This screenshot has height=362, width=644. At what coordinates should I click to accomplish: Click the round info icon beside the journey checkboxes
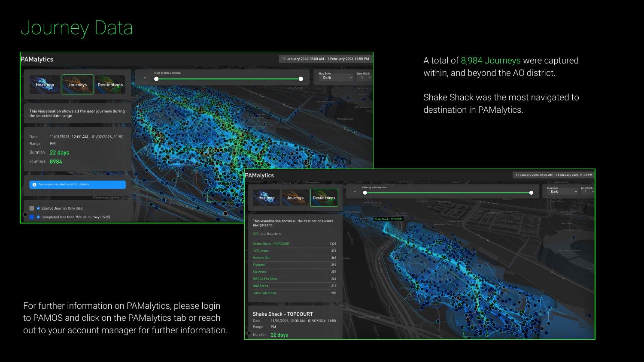click(x=25, y=214)
